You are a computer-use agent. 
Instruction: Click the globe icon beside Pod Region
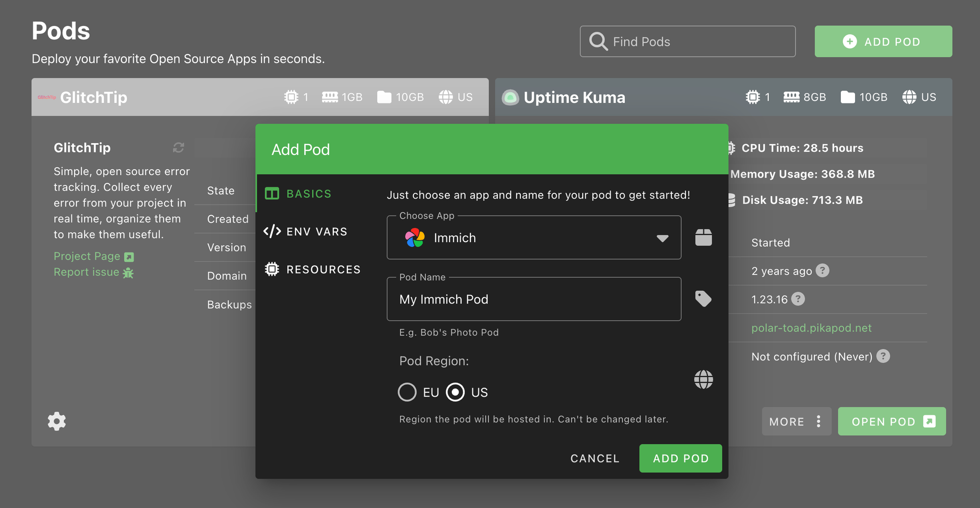(703, 379)
